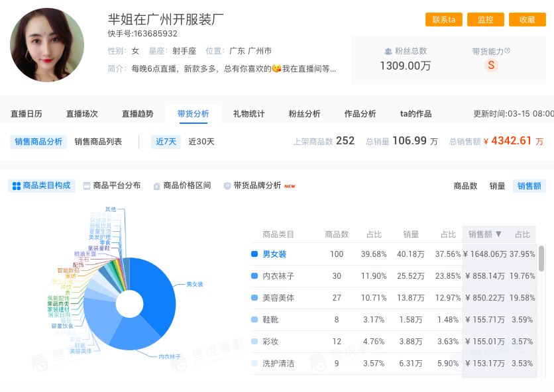The height and width of the screenshot is (392, 554).
Task: Open 商品平台分布 sub-tab
Action: [111, 186]
